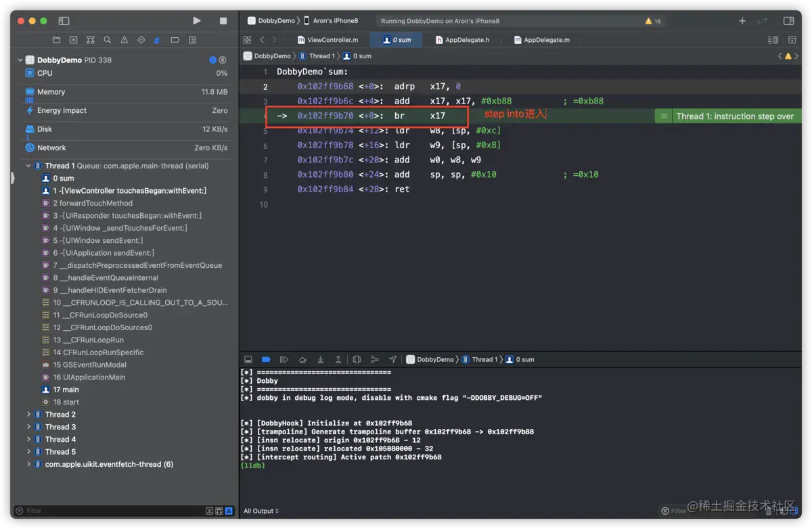Toggle the inspectors panel
The height and width of the screenshot is (529, 812).
[788, 21]
